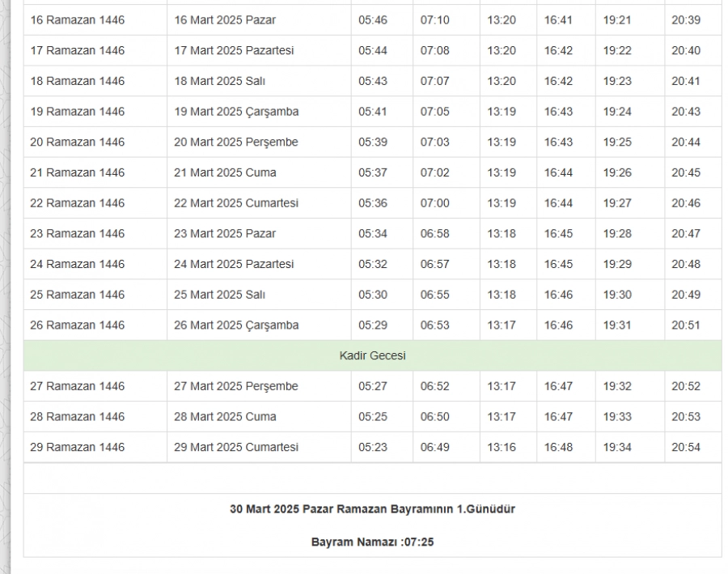Select the 17 Mart 2025 Pazartesi date cell

tap(234, 50)
